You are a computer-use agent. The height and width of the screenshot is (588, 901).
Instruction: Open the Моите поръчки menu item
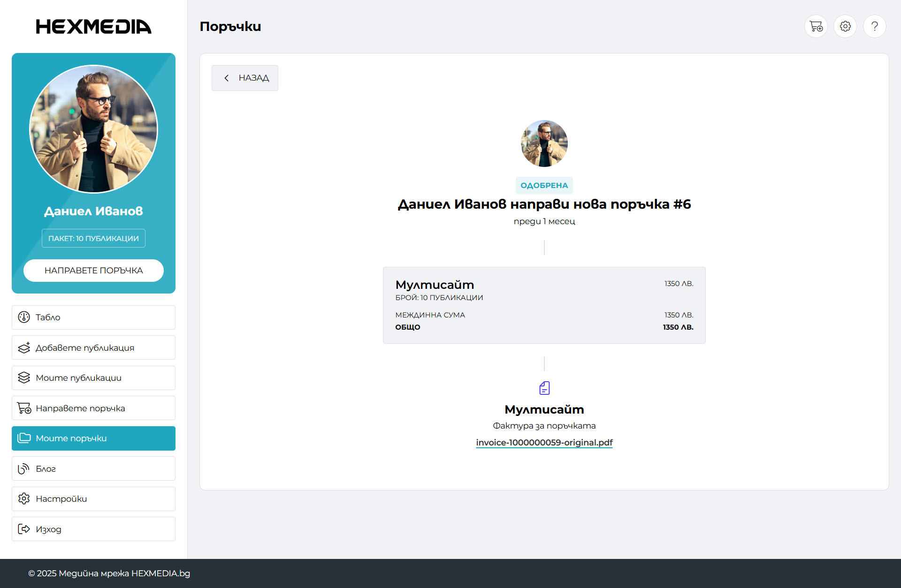tap(93, 438)
